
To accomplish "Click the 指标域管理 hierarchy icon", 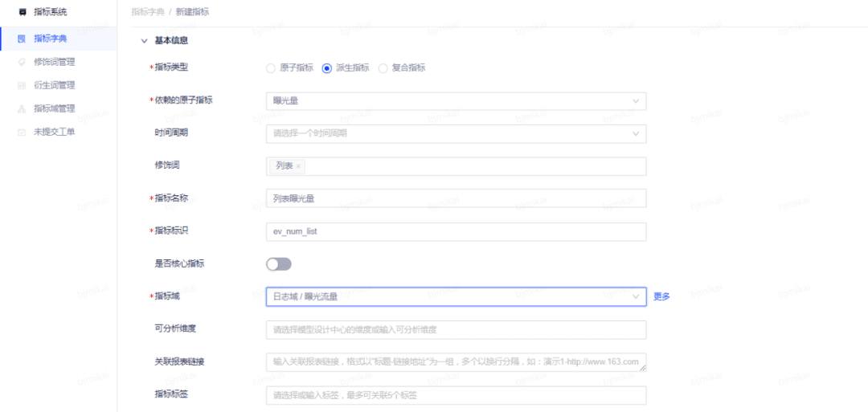I will coord(22,108).
